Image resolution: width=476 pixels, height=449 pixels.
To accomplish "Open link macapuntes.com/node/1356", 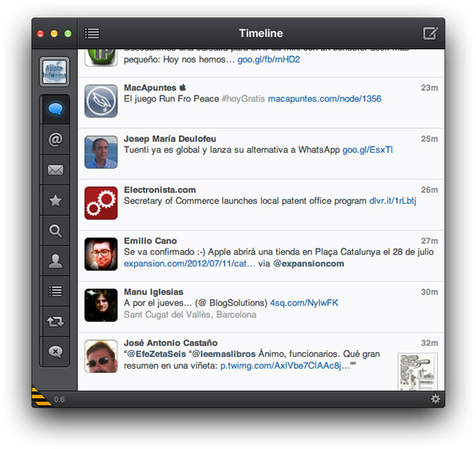I will tap(324, 98).
